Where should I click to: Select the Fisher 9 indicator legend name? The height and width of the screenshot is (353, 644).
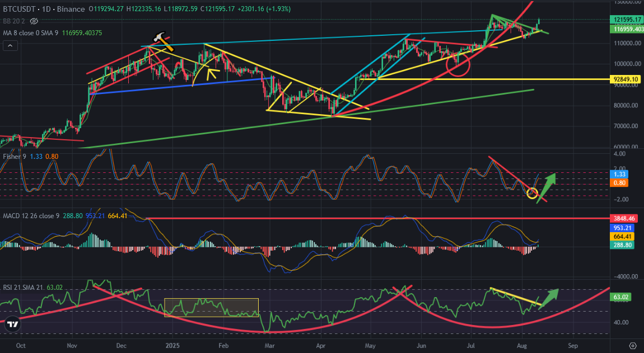pos(15,157)
